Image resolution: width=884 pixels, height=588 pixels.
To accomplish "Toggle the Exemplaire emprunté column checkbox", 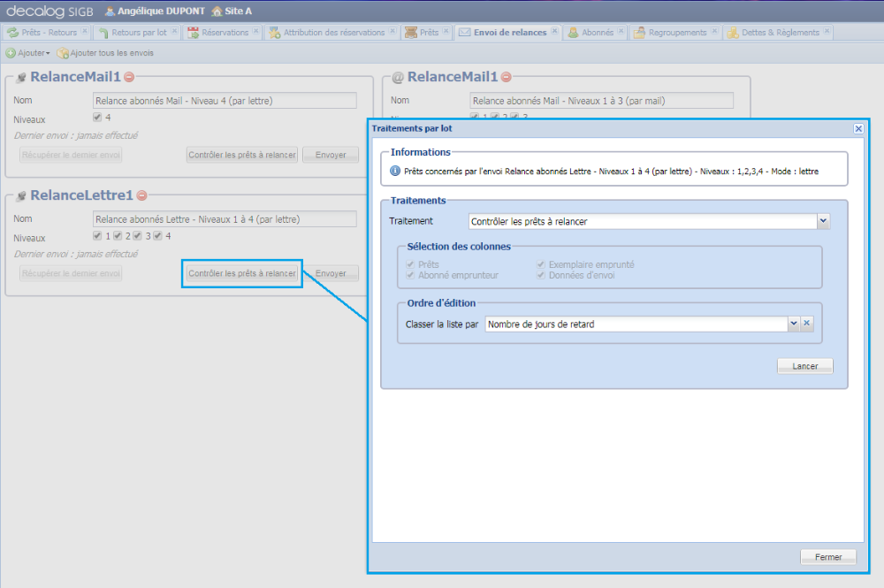I will (x=541, y=264).
